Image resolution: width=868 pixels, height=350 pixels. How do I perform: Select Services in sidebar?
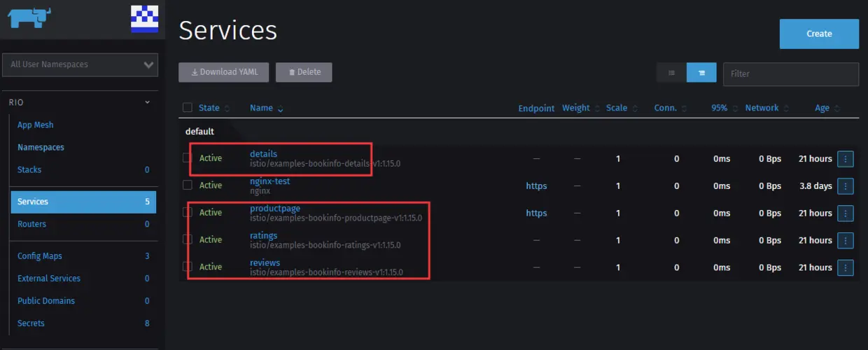pyautogui.click(x=83, y=202)
